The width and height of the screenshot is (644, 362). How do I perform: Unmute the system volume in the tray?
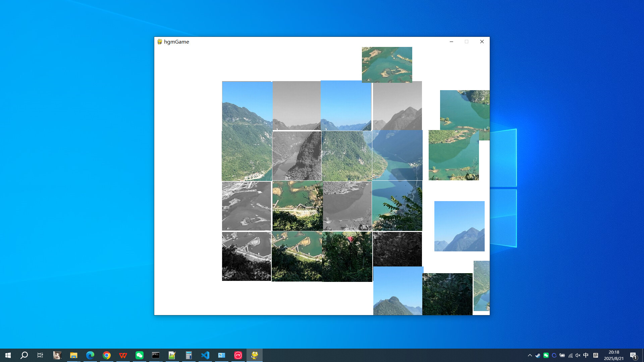(x=578, y=355)
